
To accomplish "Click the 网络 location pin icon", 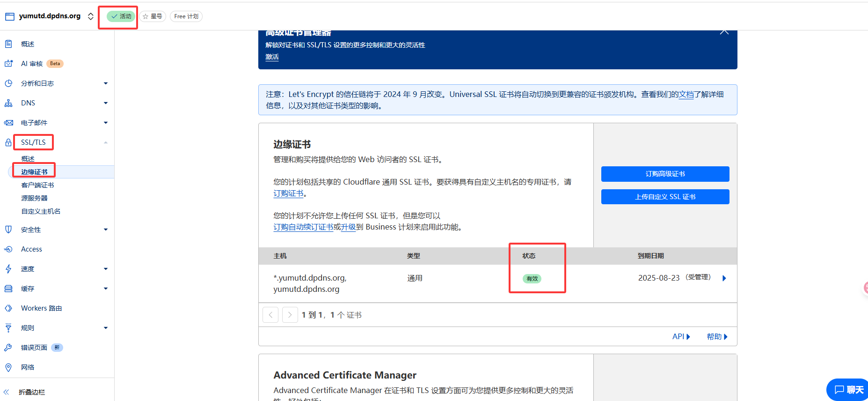I will [8, 367].
